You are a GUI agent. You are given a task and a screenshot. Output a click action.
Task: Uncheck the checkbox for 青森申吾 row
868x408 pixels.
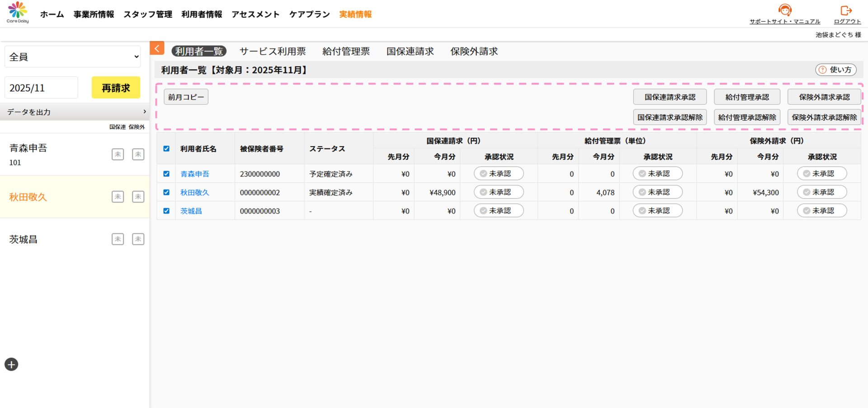click(166, 174)
